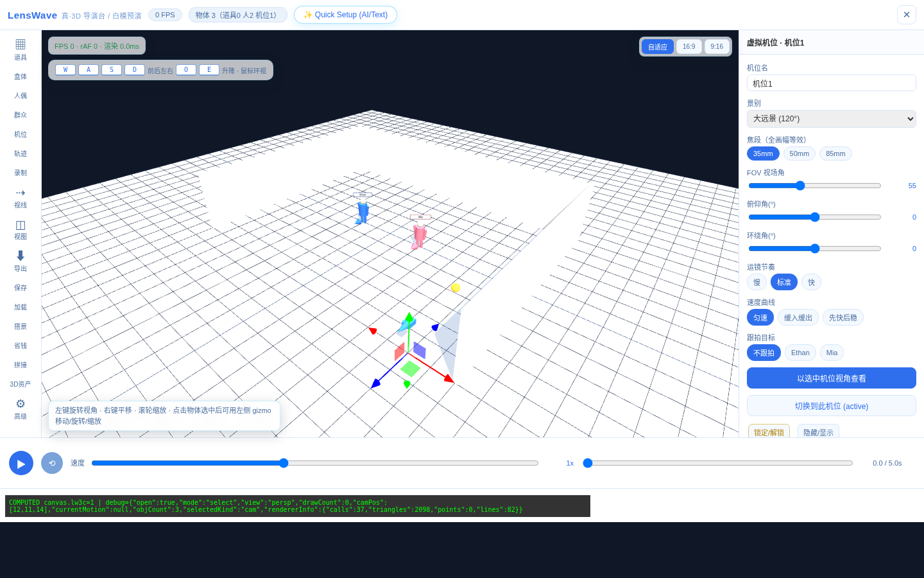Open the 道具 props tool in sidebar

click(x=21, y=50)
